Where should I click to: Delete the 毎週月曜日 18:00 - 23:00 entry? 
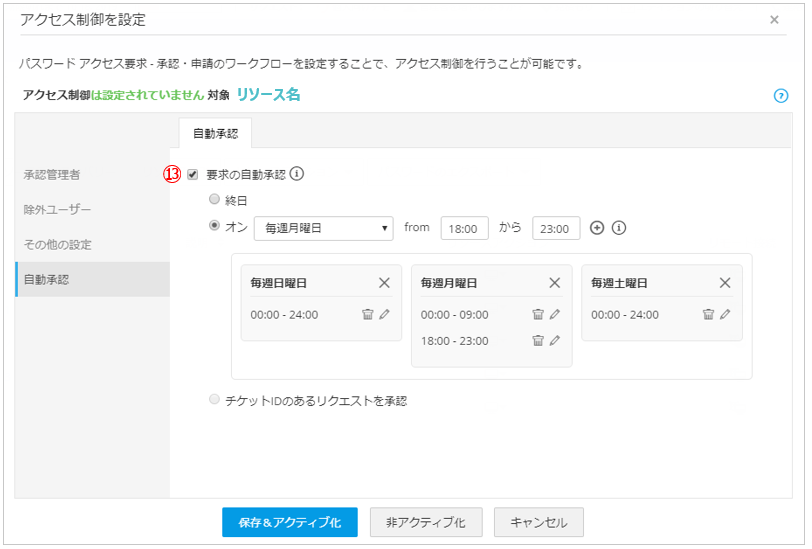point(537,340)
